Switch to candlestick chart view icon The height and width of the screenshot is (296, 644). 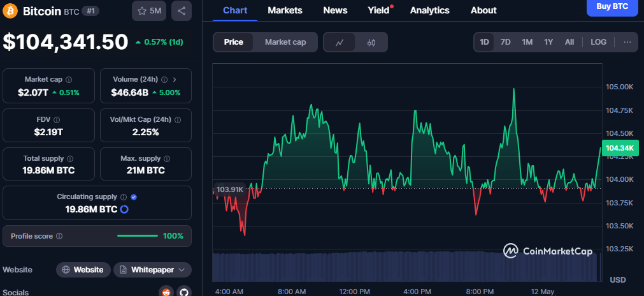[371, 42]
